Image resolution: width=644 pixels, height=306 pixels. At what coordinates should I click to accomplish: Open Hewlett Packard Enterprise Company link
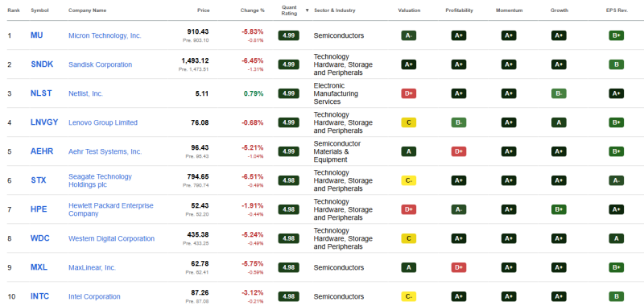coord(111,209)
